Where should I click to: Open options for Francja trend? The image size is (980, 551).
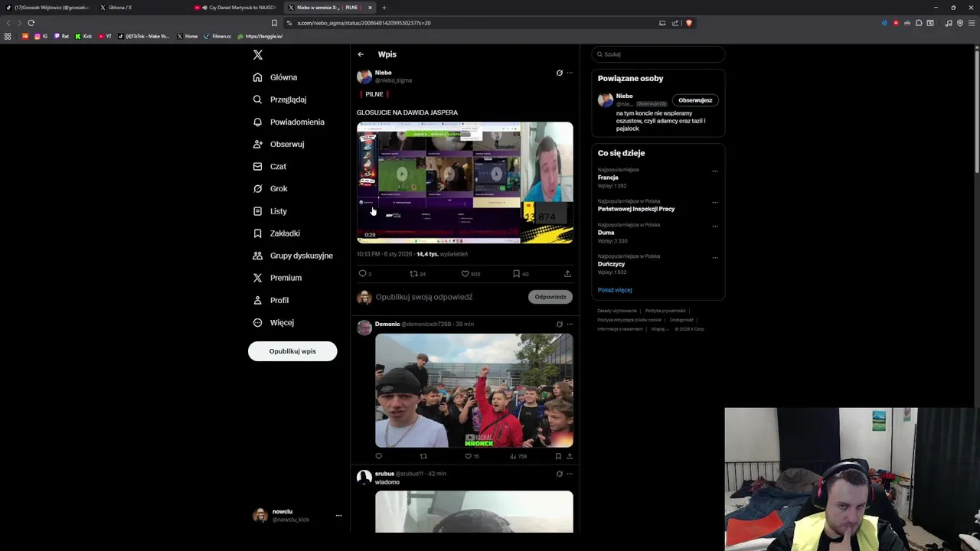tap(714, 171)
